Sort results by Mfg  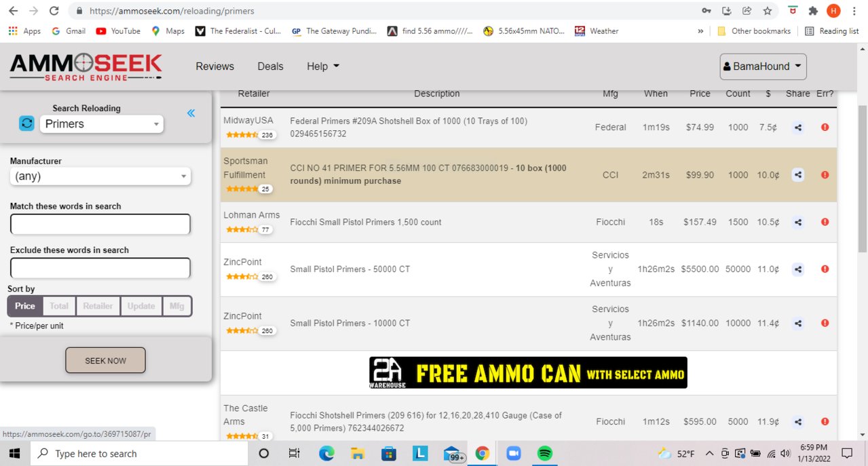click(176, 306)
